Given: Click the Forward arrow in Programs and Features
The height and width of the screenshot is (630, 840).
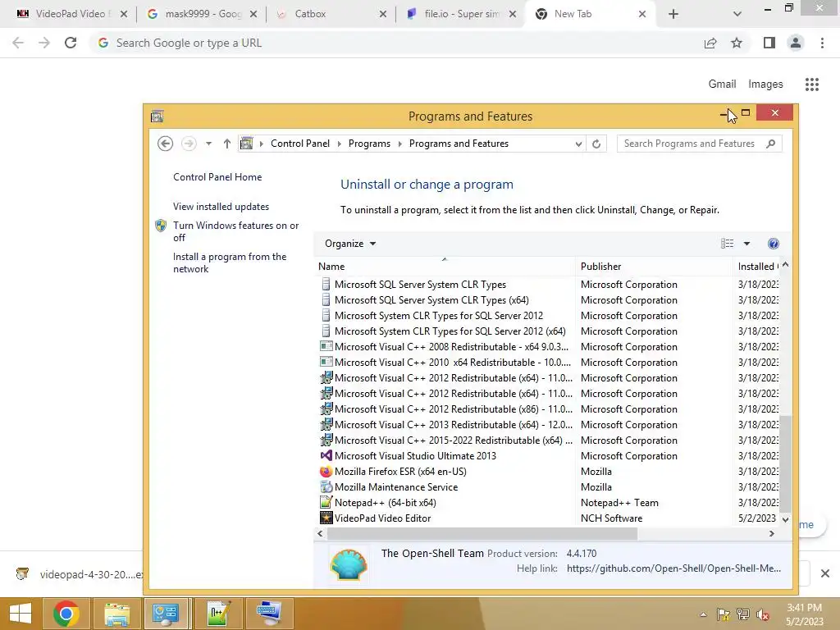Looking at the screenshot, I should (189, 144).
